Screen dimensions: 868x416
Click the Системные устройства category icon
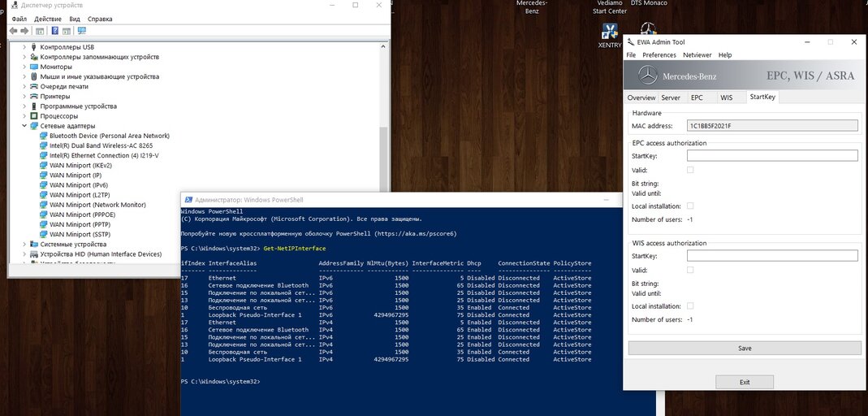[x=34, y=245]
